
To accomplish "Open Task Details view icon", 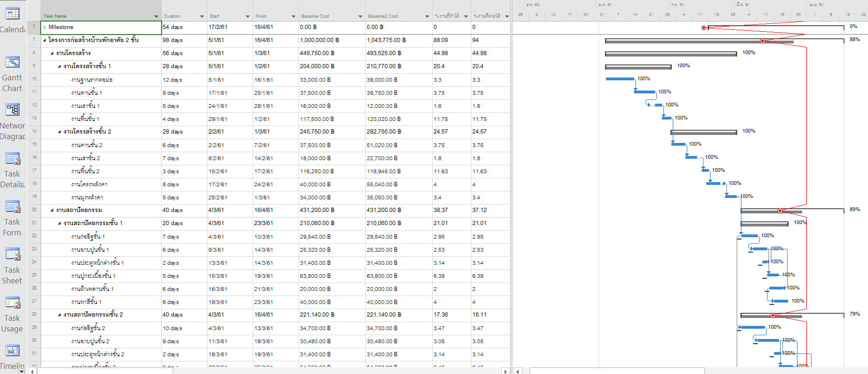I will coord(12,159).
